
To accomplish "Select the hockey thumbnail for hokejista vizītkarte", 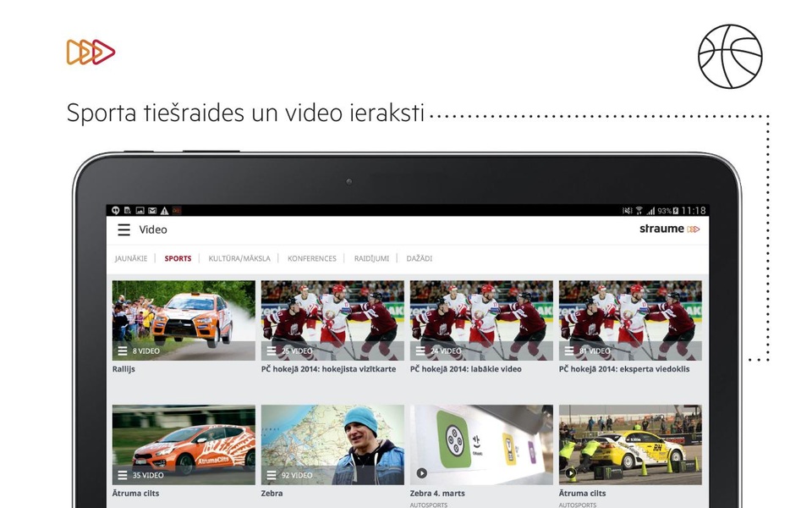I will pyautogui.click(x=332, y=320).
